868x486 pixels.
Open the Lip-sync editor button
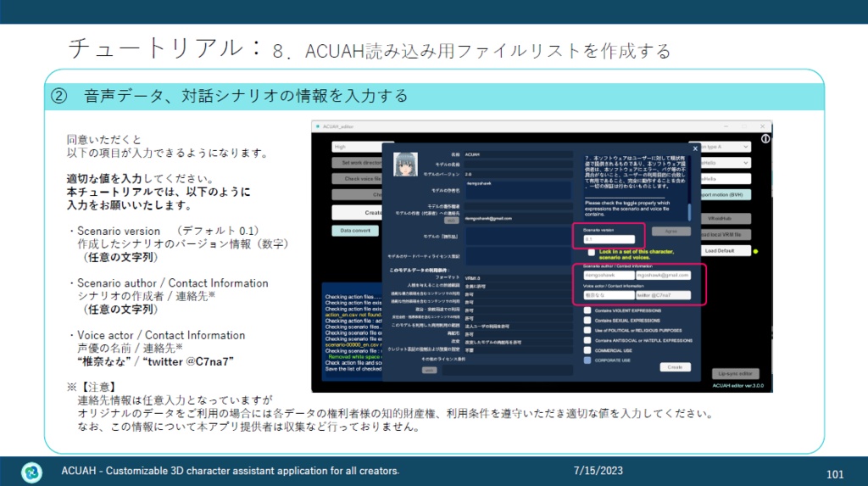tap(735, 373)
